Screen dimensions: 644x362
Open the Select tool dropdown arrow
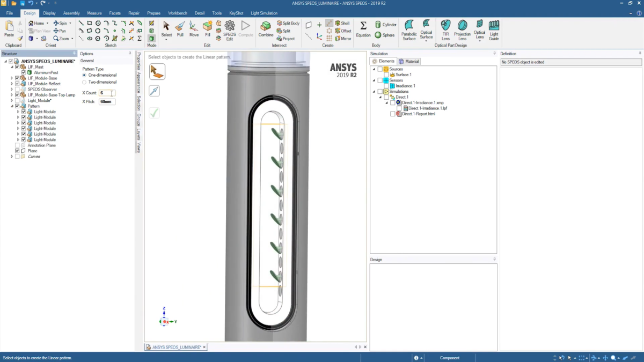pyautogui.click(x=166, y=40)
